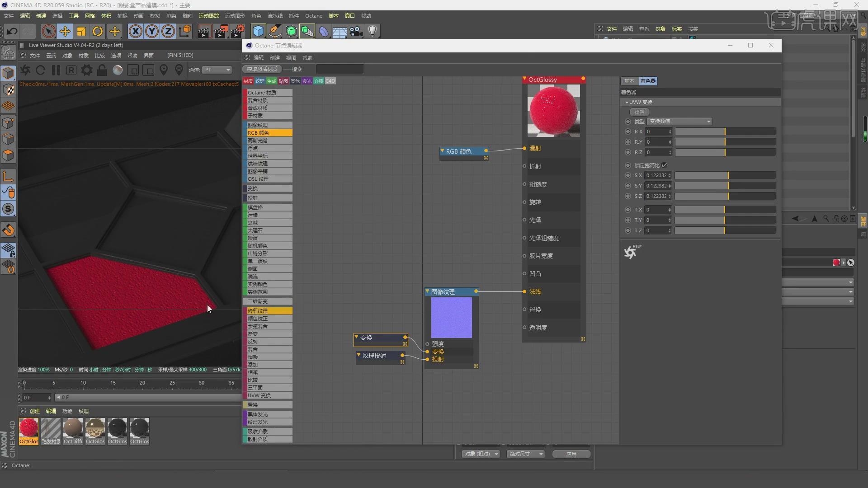Click the Live Viewer restart render icon
This screenshot has height=488, width=868.
click(40, 70)
